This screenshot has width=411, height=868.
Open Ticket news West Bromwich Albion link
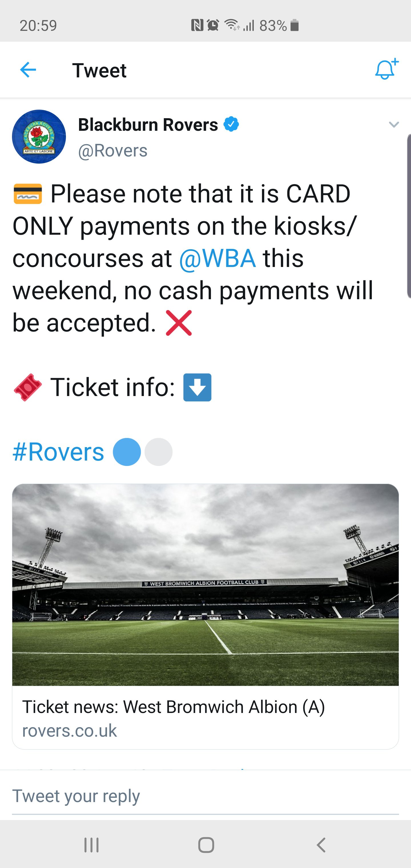tap(174, 707)
